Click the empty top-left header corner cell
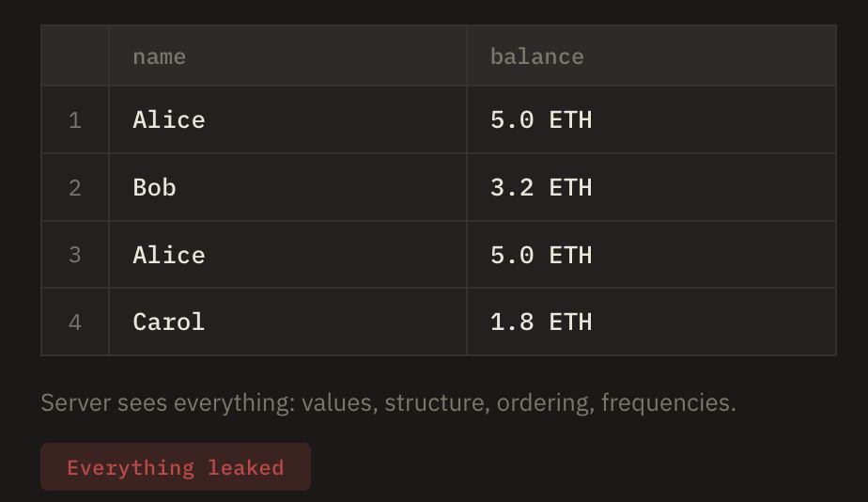Screen dimensions: 868x502 (x=75, y=56)
